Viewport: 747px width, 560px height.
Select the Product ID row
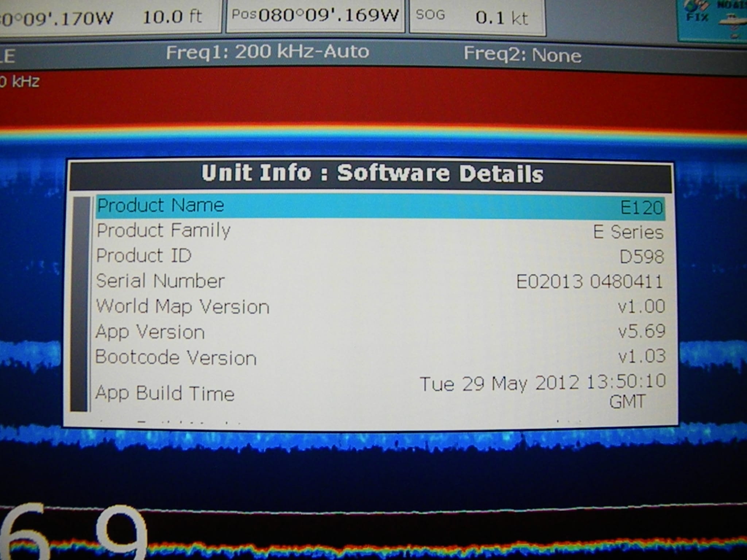(379, 256)
